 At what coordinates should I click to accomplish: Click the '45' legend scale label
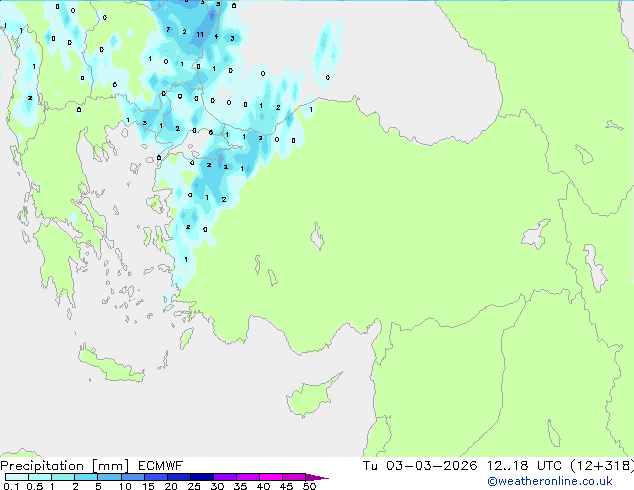point(286,486)
